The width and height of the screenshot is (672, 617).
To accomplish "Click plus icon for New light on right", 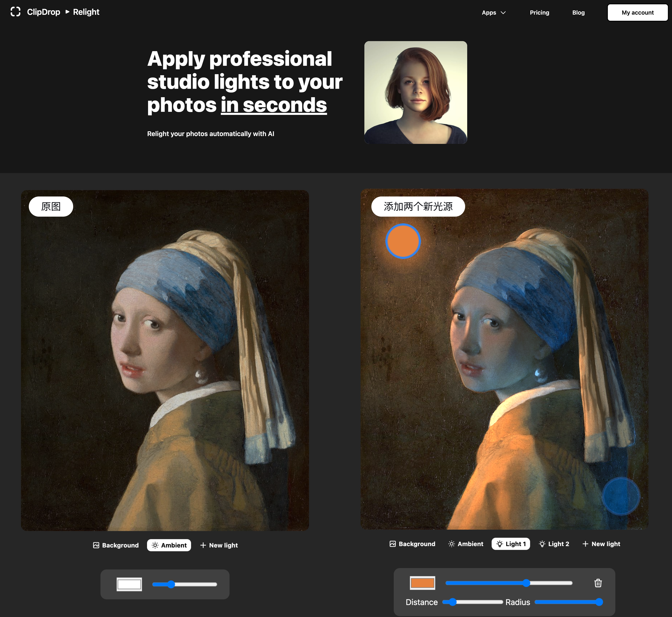I will 585,544.
